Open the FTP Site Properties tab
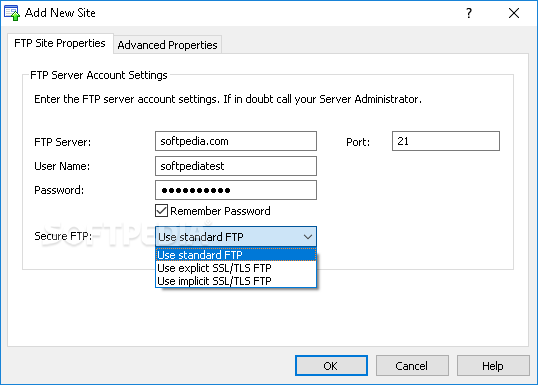Viewport: 538px width, 385px height. 60,43
